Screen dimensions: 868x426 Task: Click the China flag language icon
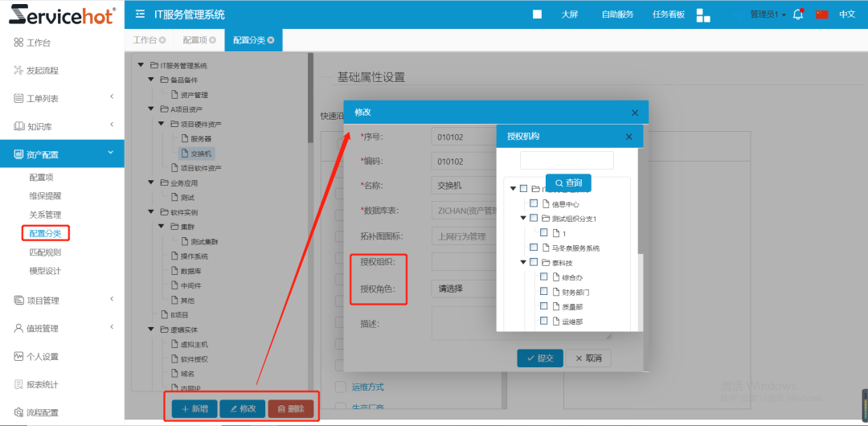(821, 14)
